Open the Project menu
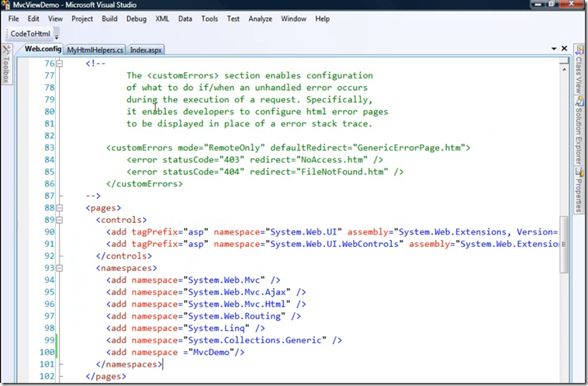 pos(82,19)
